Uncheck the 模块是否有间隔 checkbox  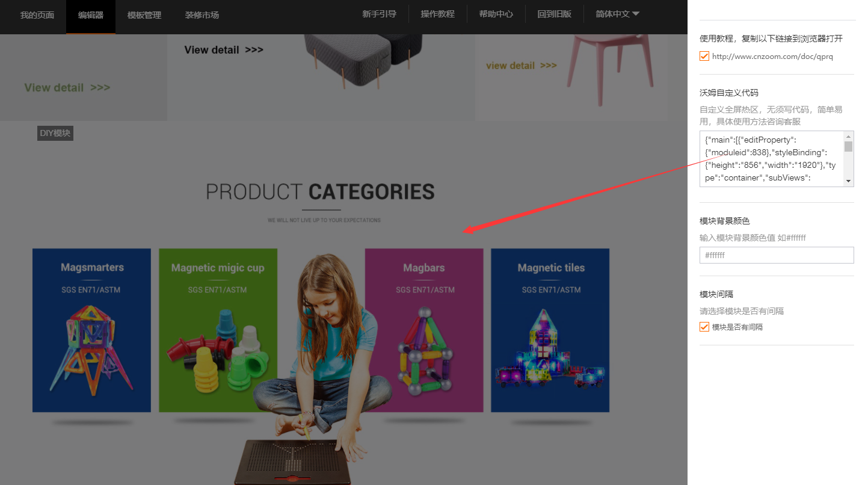click(x=704, y=327)
